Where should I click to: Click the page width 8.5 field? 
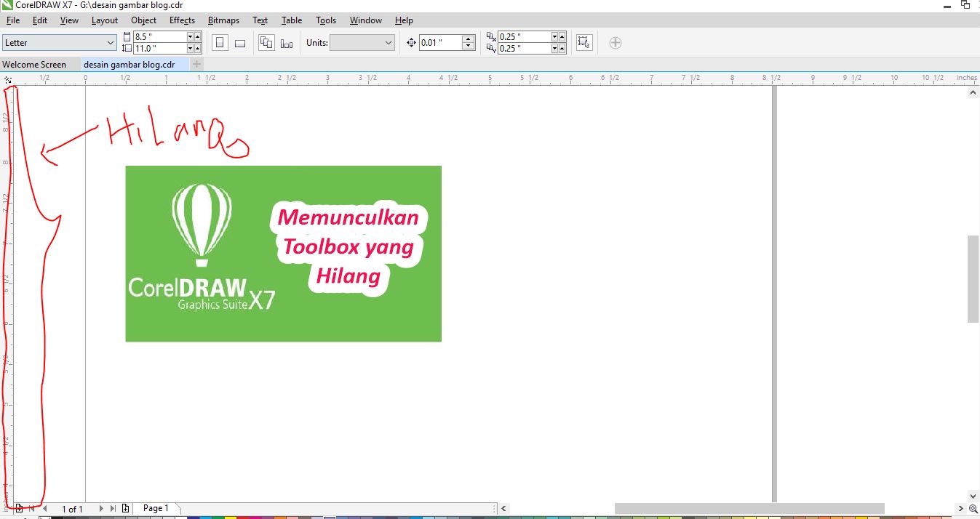tap(160, 36)
